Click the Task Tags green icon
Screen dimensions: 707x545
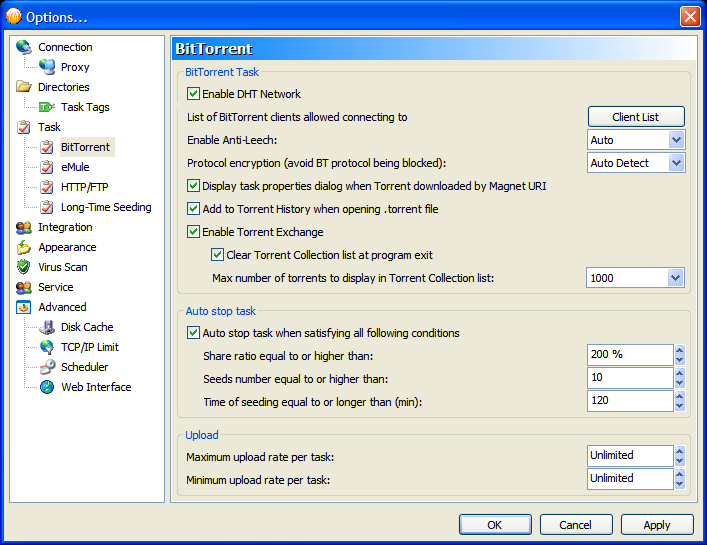coord(47,107)
